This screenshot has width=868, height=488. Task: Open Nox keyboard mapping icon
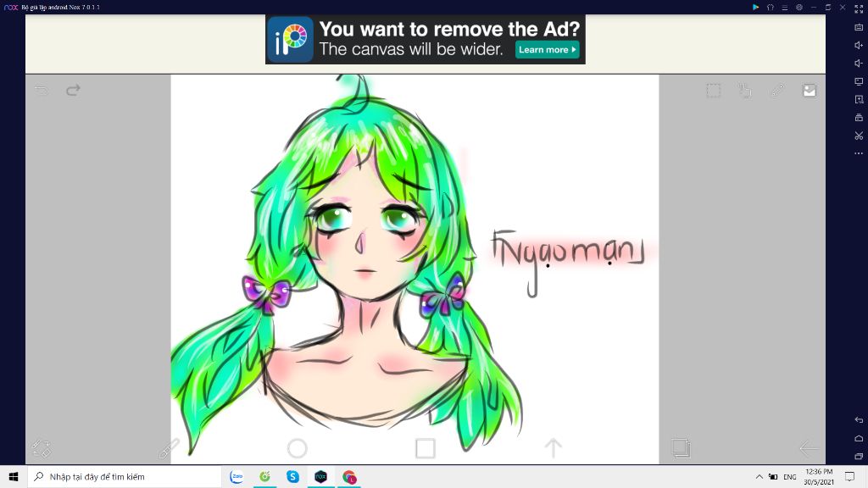859,27
